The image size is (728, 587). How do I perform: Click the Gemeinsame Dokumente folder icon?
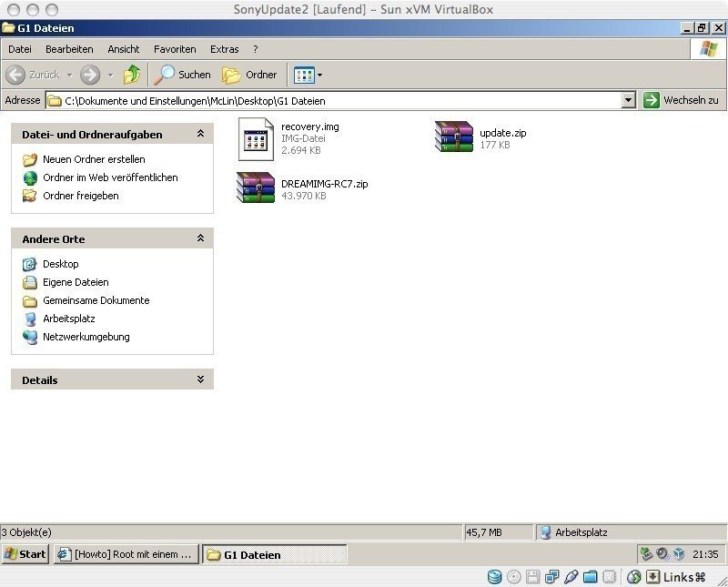pos(30,301)
